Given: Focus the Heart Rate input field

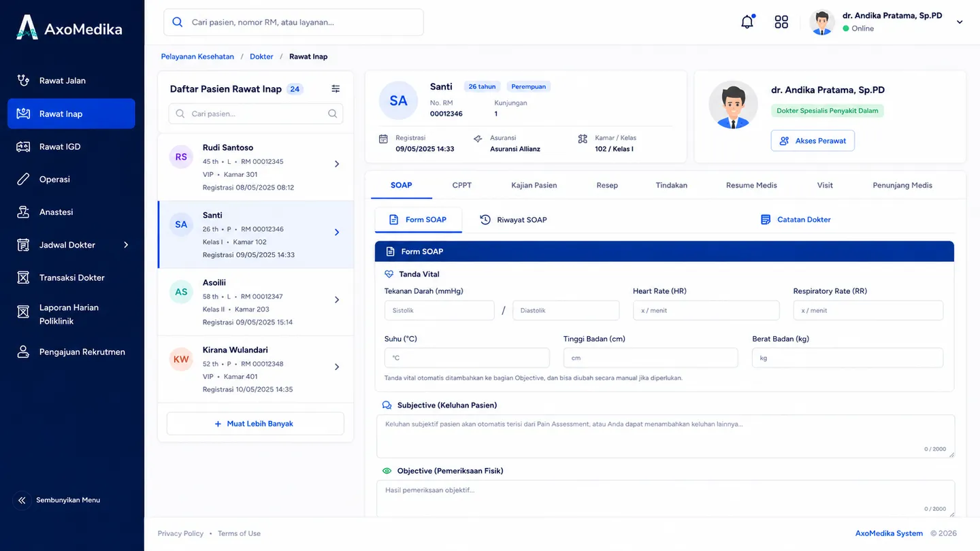Looking at the screenshot, I should [706, 310].
